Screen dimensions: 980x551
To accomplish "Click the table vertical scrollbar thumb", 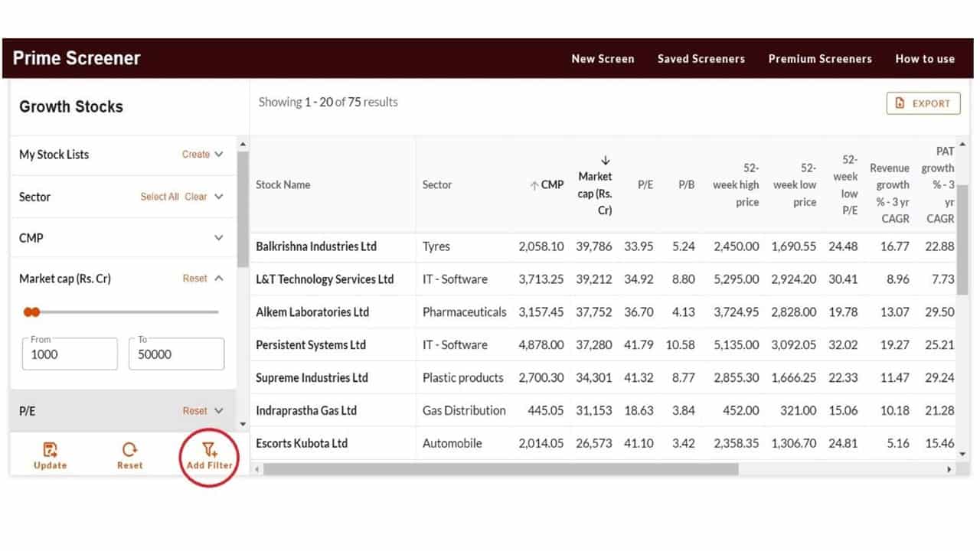I will (963, 240).
